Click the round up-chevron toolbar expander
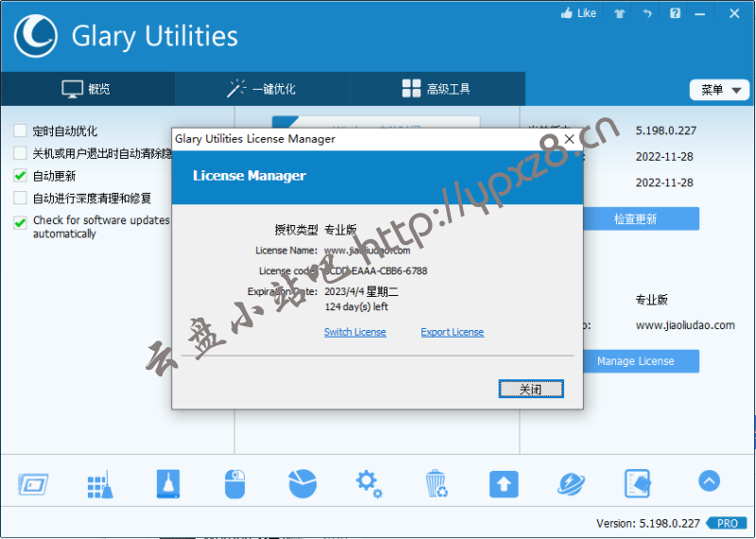 coord(709,480)
